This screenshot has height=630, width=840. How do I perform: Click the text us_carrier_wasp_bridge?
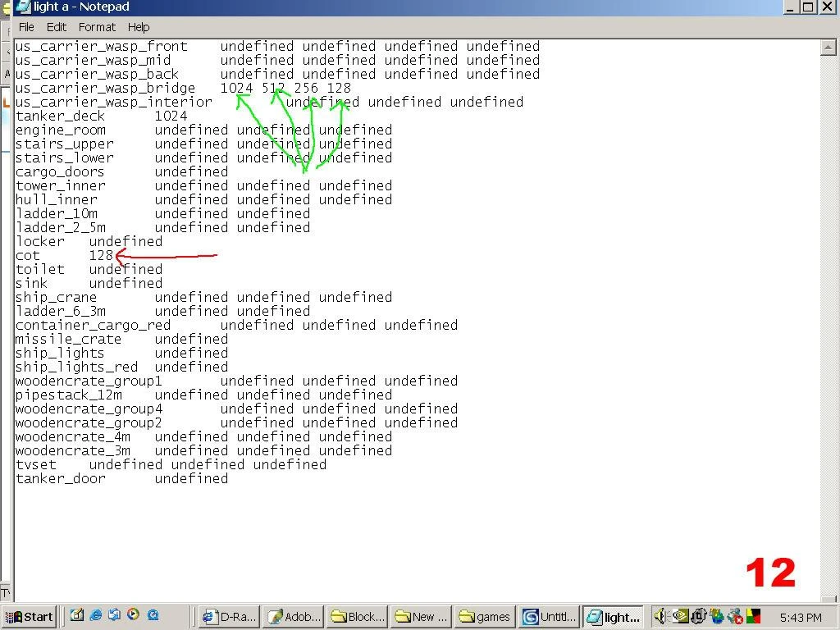106,88
